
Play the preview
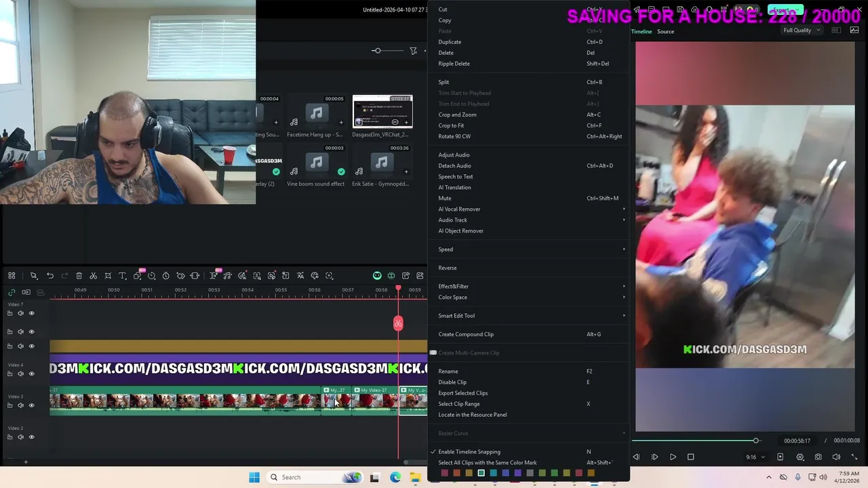point(673,457)
